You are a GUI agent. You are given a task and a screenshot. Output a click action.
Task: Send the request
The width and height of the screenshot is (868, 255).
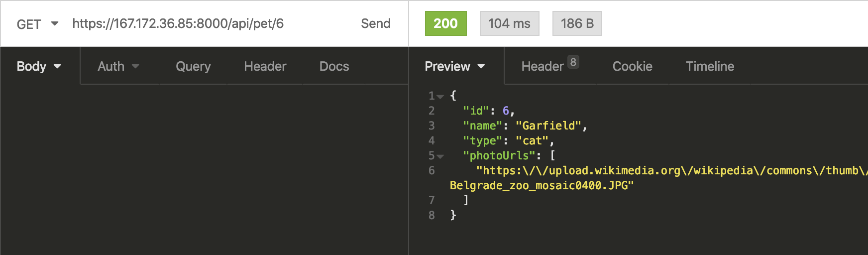coord(376,23)
